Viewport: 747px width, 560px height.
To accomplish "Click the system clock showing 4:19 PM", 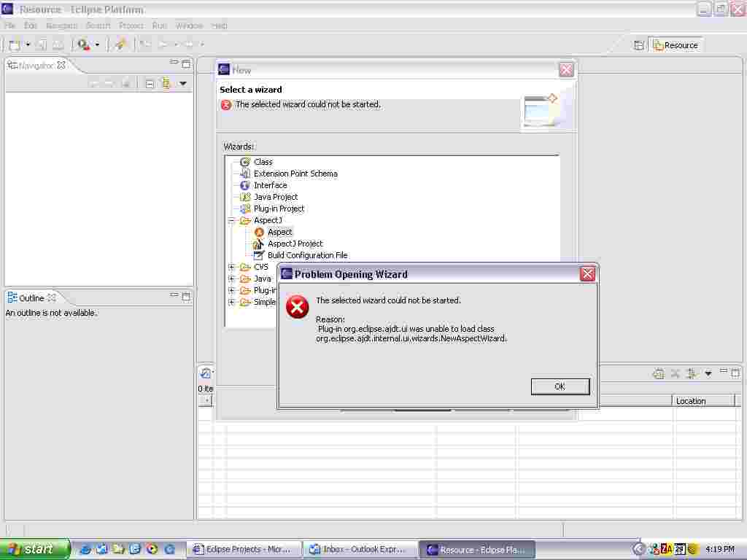I will (x=720, y=549).
